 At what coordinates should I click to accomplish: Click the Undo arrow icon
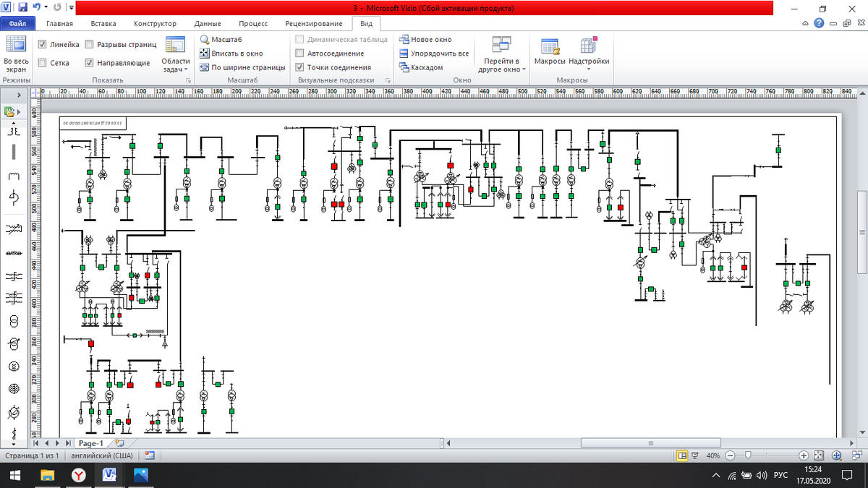coord(36,7)
